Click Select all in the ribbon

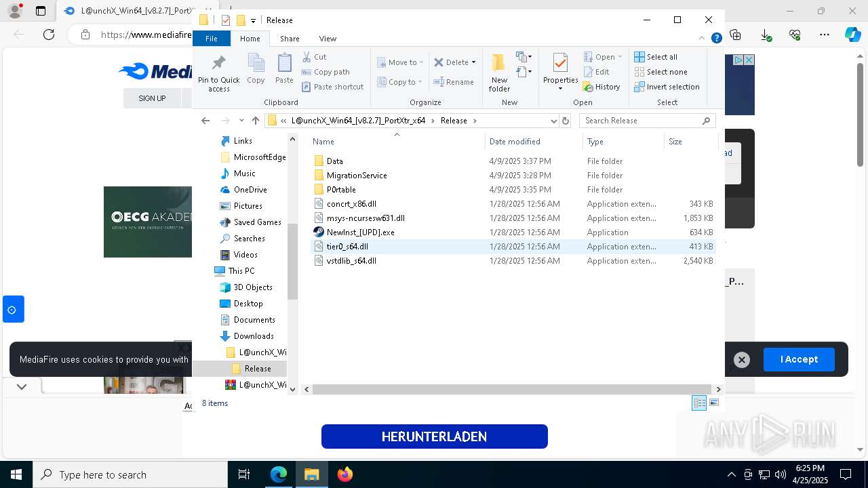click(656, 57)
